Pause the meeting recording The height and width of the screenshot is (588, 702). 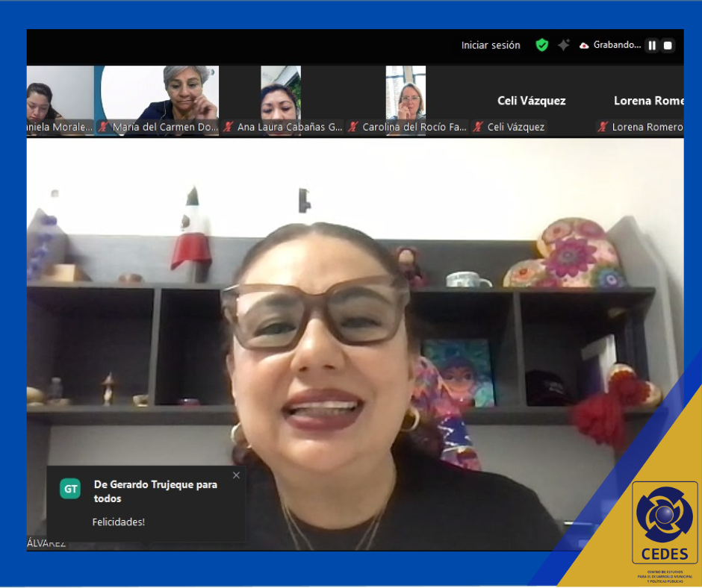652,46
